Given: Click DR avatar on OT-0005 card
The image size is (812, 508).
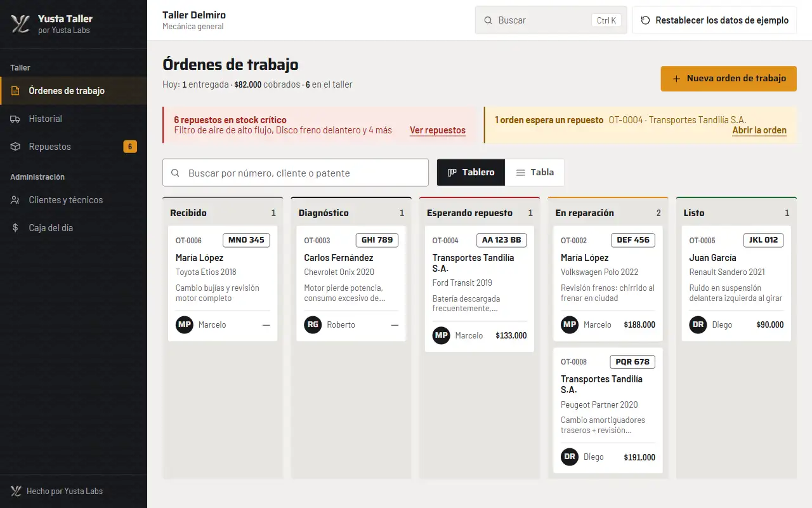Looking at the screenshot, I should pos(698,324).
